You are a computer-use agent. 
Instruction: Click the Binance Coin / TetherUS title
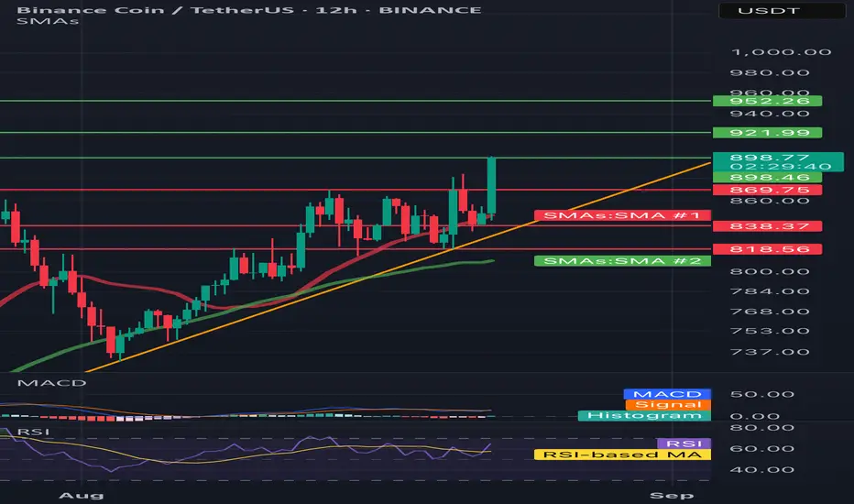pos(155,10)
